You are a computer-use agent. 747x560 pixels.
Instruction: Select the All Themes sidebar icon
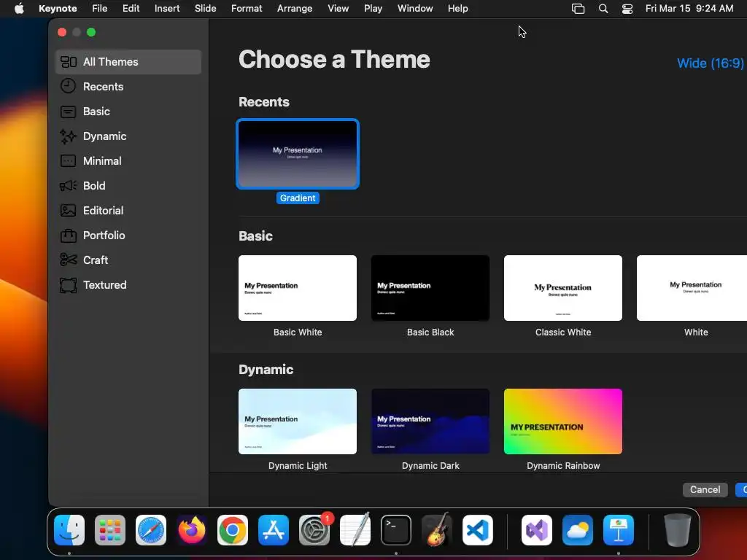pos(68,62)
